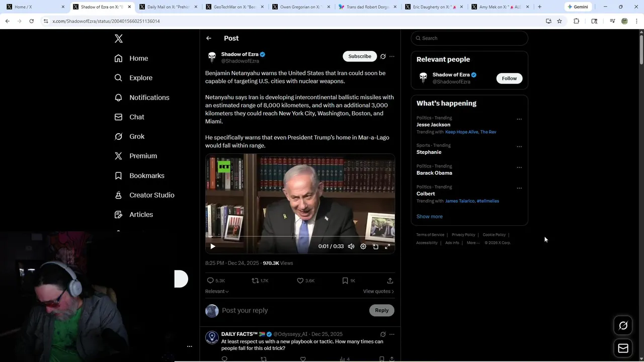Screen dimensions: 644x362
Task: Go back with the Post back arrow
Action: point(209,38)
